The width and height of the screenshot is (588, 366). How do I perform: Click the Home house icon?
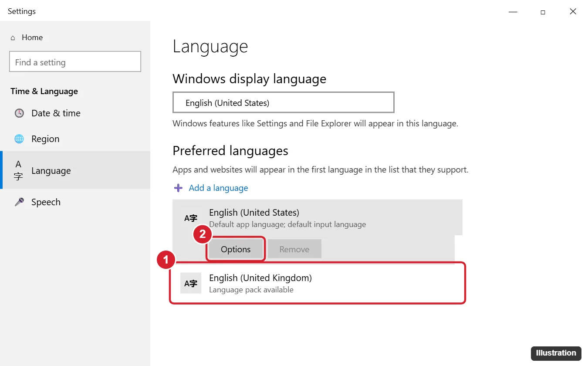(x=13, y=38)
